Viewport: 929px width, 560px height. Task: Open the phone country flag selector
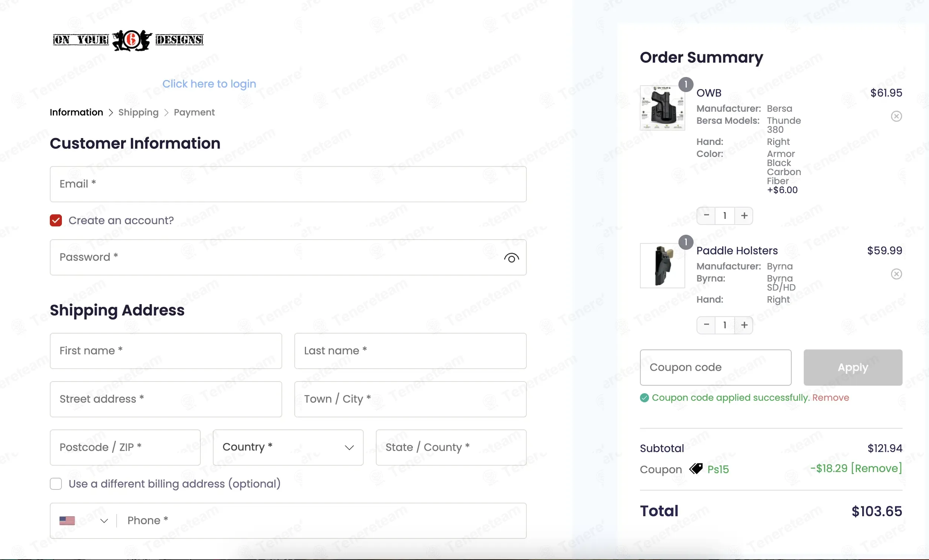click(83, 521)
